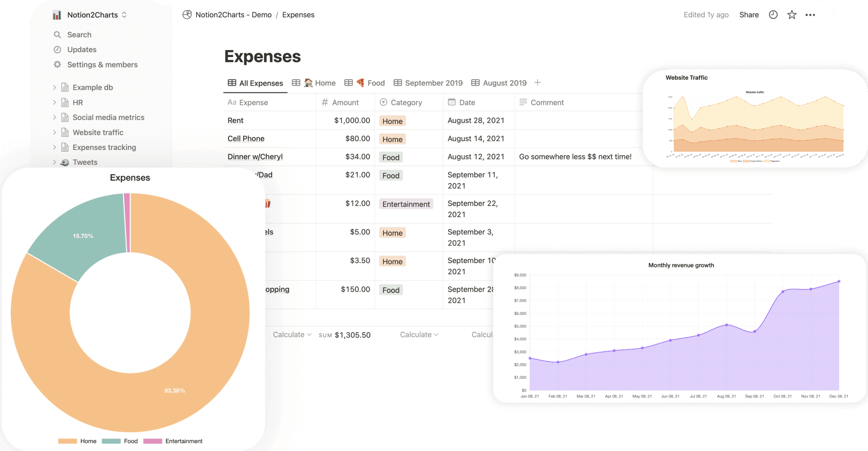Click the Monthly revenue growth chart title
This screenshot has height=451, width=868.
681,265
